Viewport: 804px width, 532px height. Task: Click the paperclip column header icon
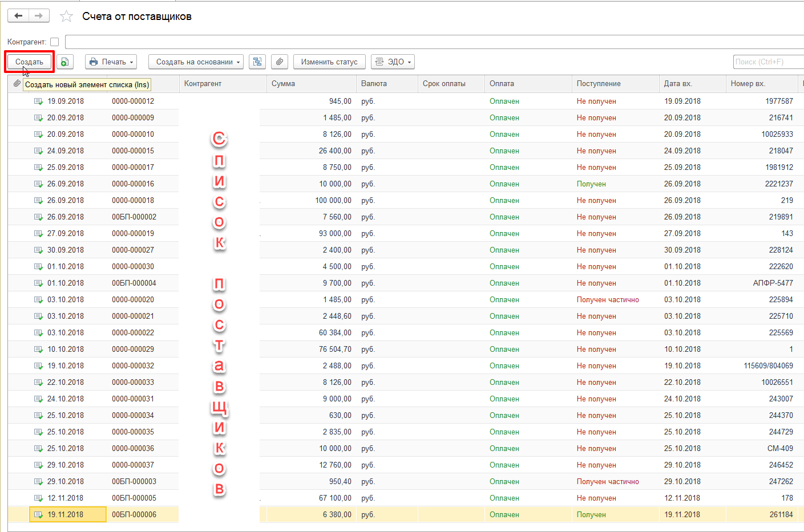coord(17,83)
